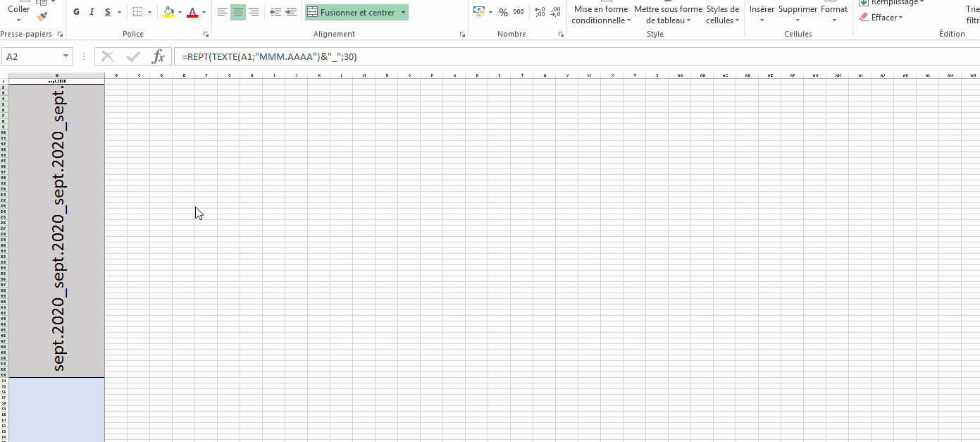Toggle center horizontal alignment
The image size is (980, 442).
pos(238,13)
